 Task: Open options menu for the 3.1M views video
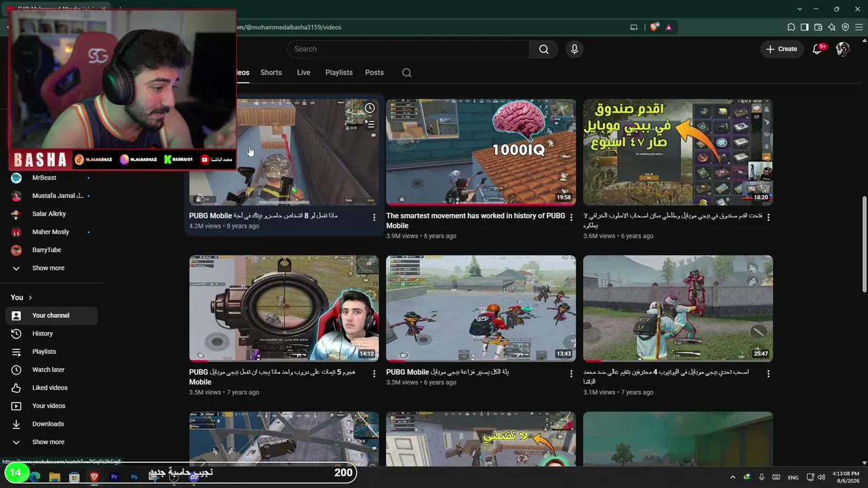tap(768, 373)
